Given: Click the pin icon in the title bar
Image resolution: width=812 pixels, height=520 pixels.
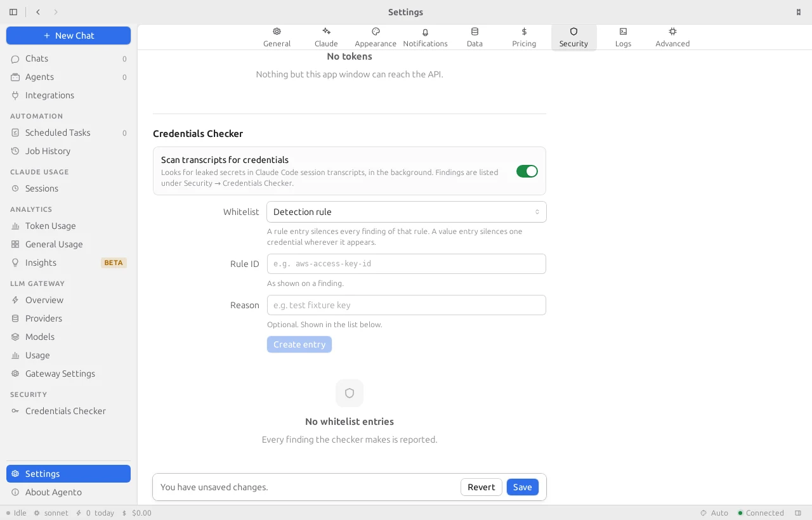Looking at the screenshot, I should pyautogui.click(x=798, y=12).
